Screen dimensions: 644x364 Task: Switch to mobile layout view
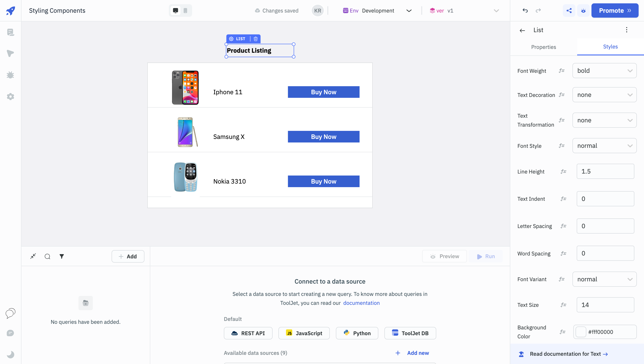185,10
